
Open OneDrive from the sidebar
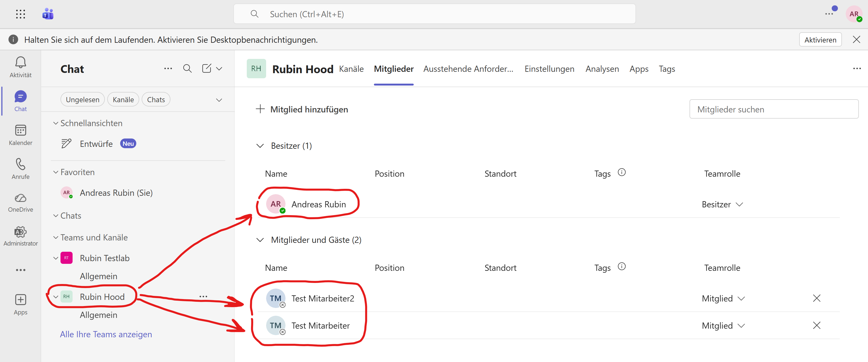[20, 198]
